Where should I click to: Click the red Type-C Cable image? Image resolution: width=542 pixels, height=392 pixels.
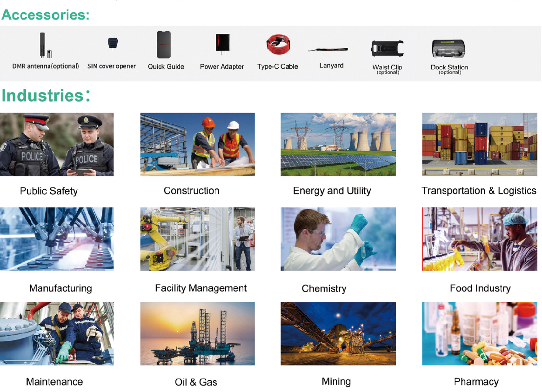coord(278,45)
